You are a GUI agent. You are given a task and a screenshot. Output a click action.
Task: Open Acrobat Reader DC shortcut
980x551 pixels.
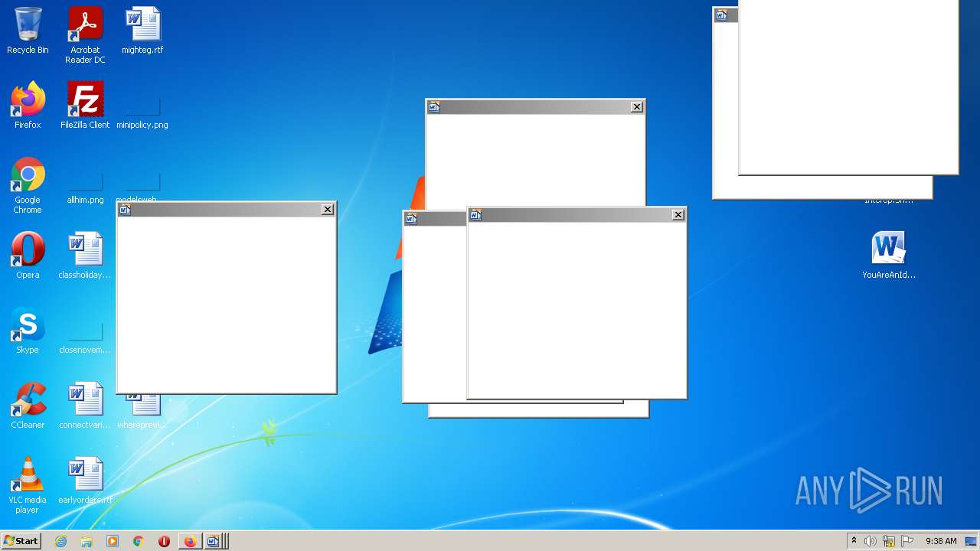pos(85,35)
